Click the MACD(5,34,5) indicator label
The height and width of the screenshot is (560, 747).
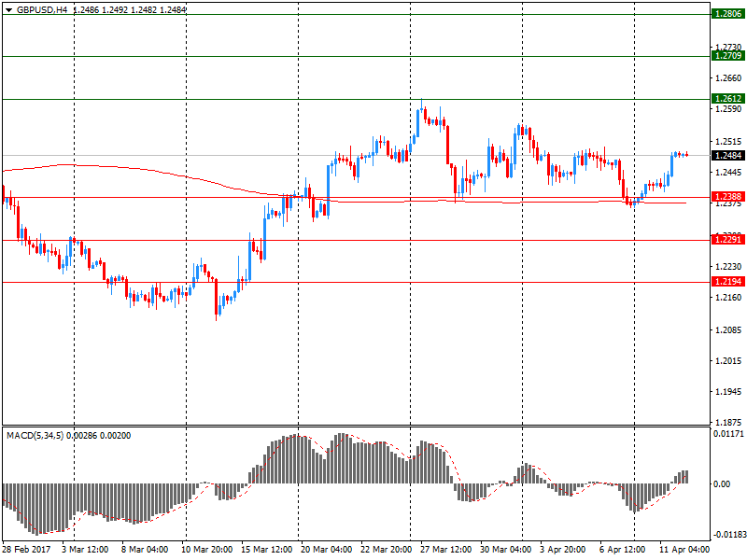click(35, 436)
